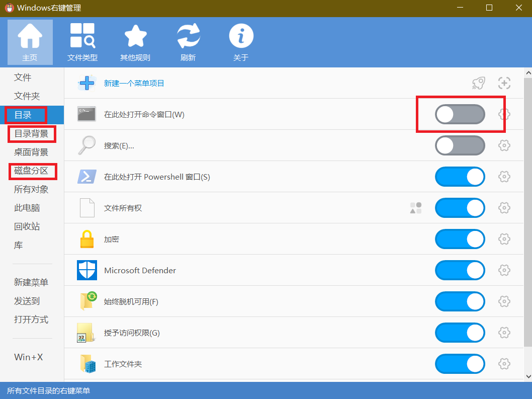
Task: Open the 回收站 sidebar entry
Action: [x=27, y=226]
